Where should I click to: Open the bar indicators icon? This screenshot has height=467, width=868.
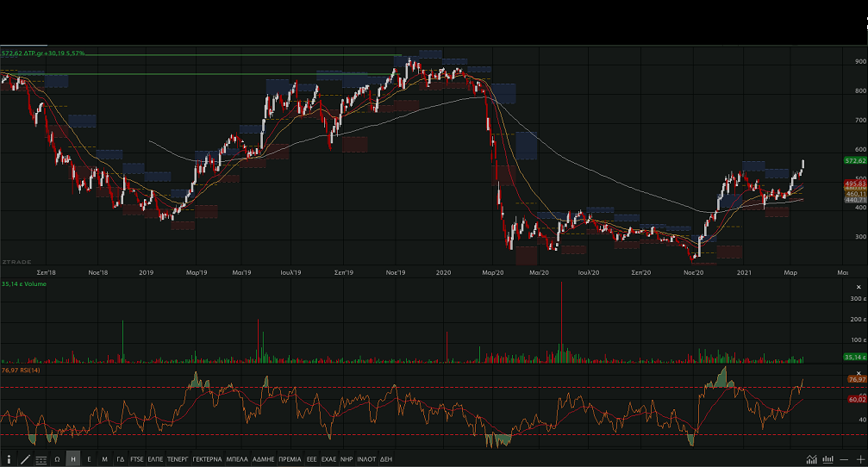[827, 459]
